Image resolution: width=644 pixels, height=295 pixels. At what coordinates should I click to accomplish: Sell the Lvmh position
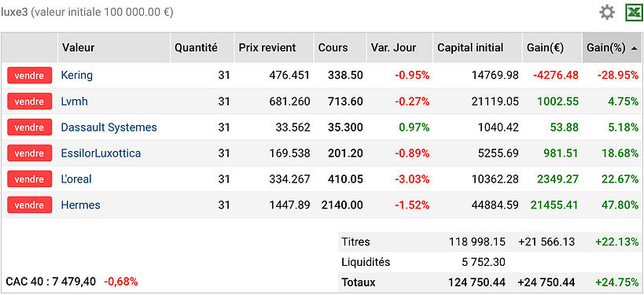30,101
